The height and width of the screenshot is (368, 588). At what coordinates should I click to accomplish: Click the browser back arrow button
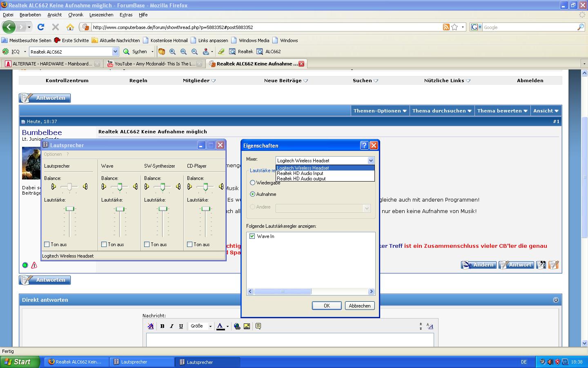coord(9,27)
